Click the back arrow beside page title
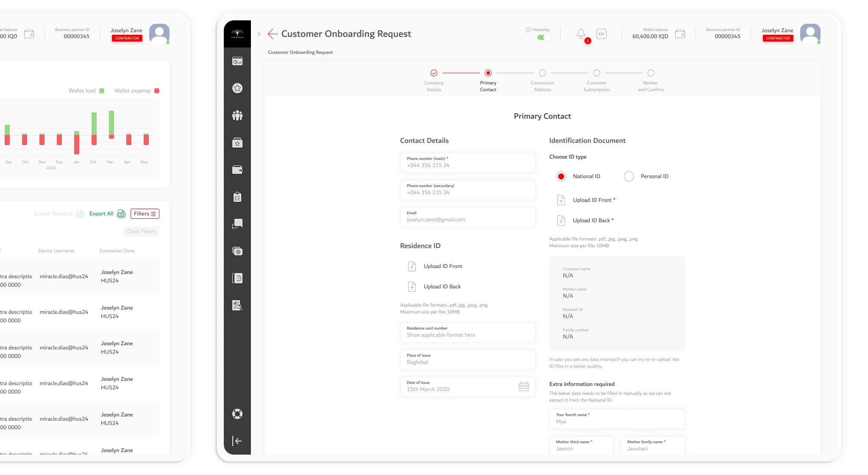Image resolution: width=868 pixels, height=475 pixels. (x=273, y=34)
